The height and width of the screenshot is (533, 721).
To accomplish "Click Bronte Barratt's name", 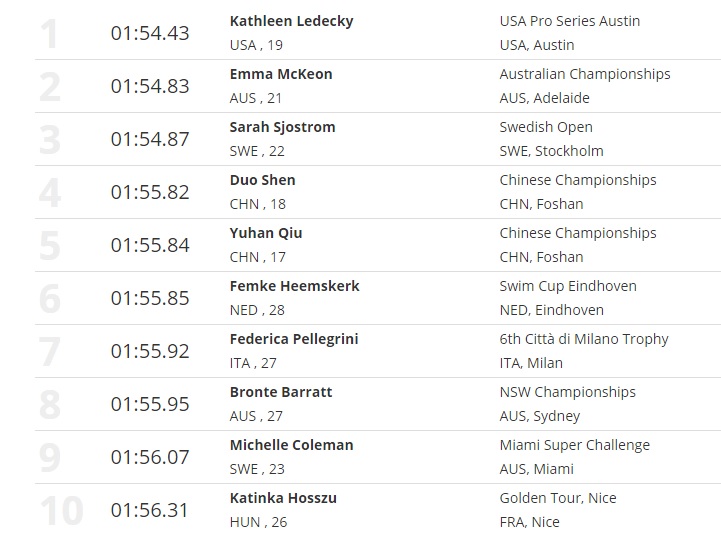I will tap(281, 392).
